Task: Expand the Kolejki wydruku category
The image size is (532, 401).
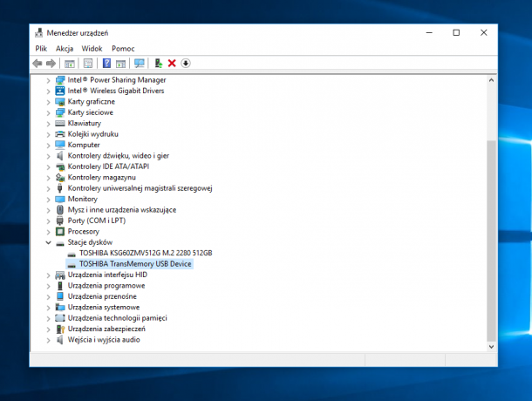Action: pyautogui.click(x=48, y=135)
